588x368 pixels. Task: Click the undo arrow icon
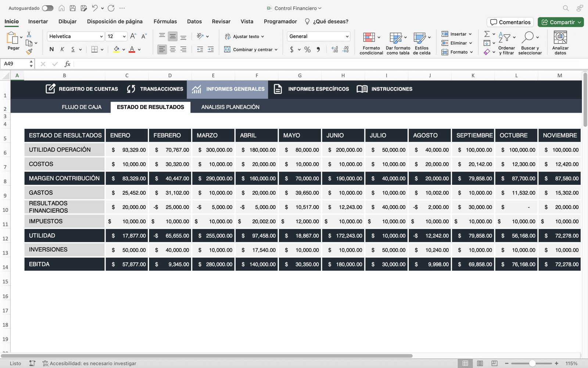coord(95,8)
